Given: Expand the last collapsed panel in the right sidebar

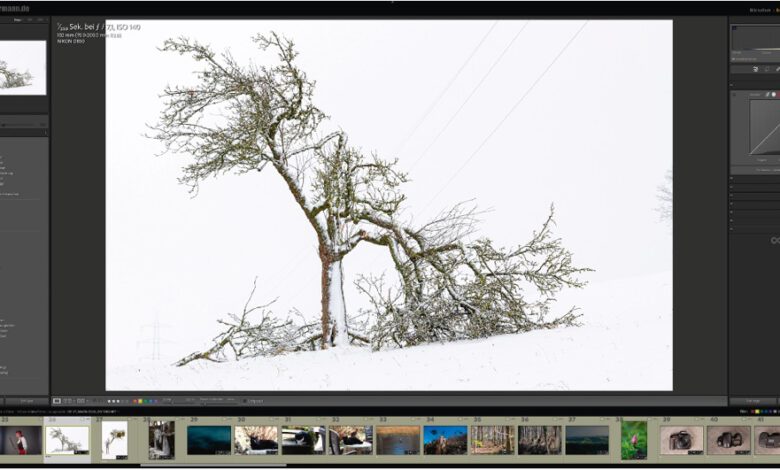Looking at the screenshot, I should [x=755, y=229].
